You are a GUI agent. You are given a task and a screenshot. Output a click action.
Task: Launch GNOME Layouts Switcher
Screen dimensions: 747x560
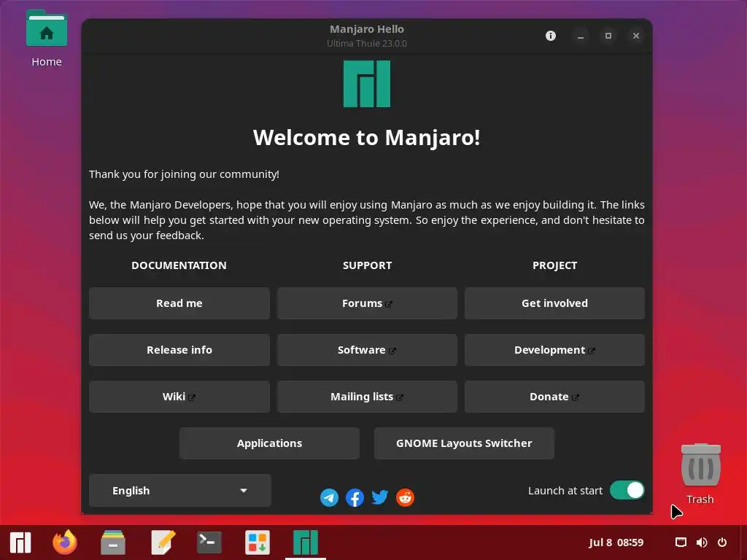(x=464, y=443)
